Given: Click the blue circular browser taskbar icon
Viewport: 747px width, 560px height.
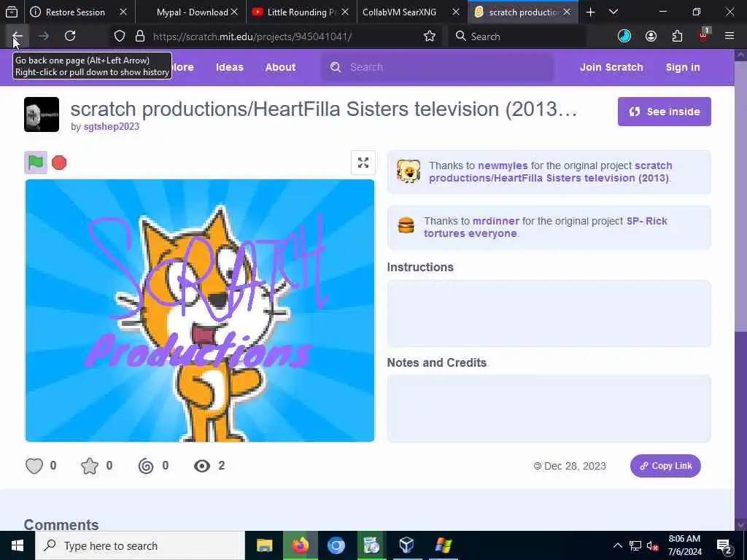Looking at the screenshot, I should click(336, 545).
